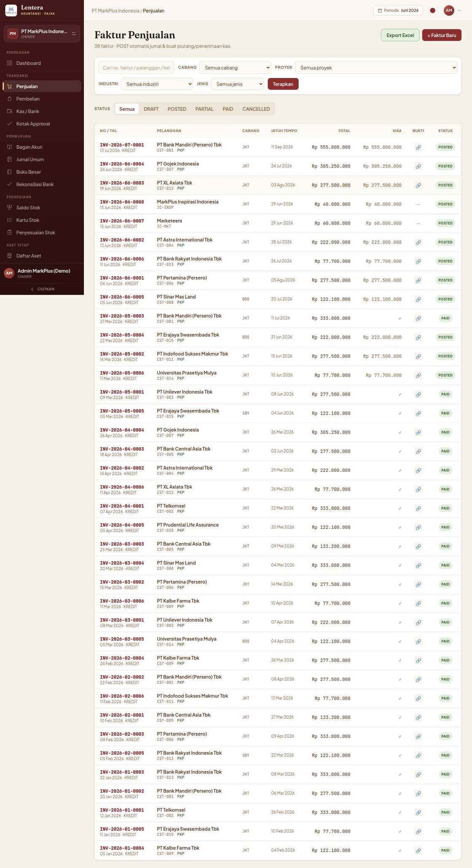Open the Jenis dropdown 'Semua jenis'
The image size is (472, 868).
[x=237, y=84]
